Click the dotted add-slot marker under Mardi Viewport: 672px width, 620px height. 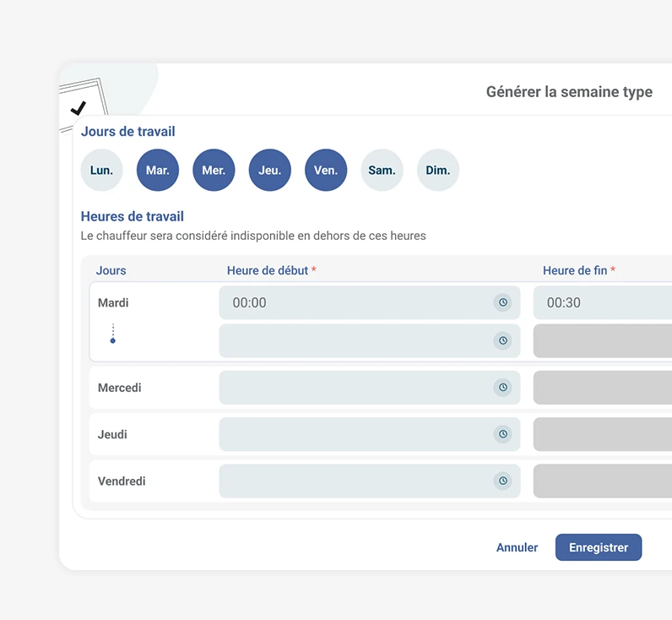pos(112,334)
